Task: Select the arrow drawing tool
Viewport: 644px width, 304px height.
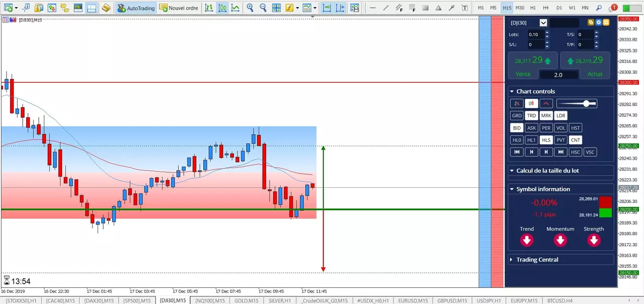Action: tap(451, 8)
